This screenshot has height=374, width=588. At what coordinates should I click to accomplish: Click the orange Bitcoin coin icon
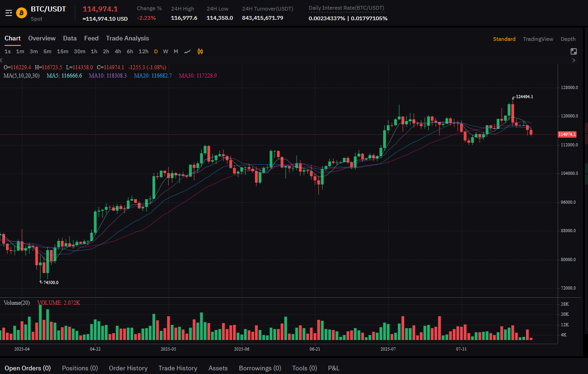22,13
